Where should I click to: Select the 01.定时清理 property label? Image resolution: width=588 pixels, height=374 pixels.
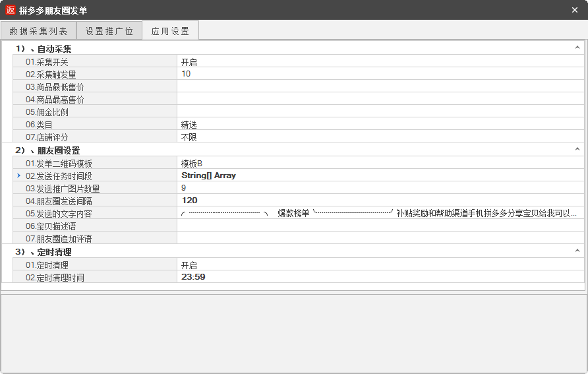[47, 265]
